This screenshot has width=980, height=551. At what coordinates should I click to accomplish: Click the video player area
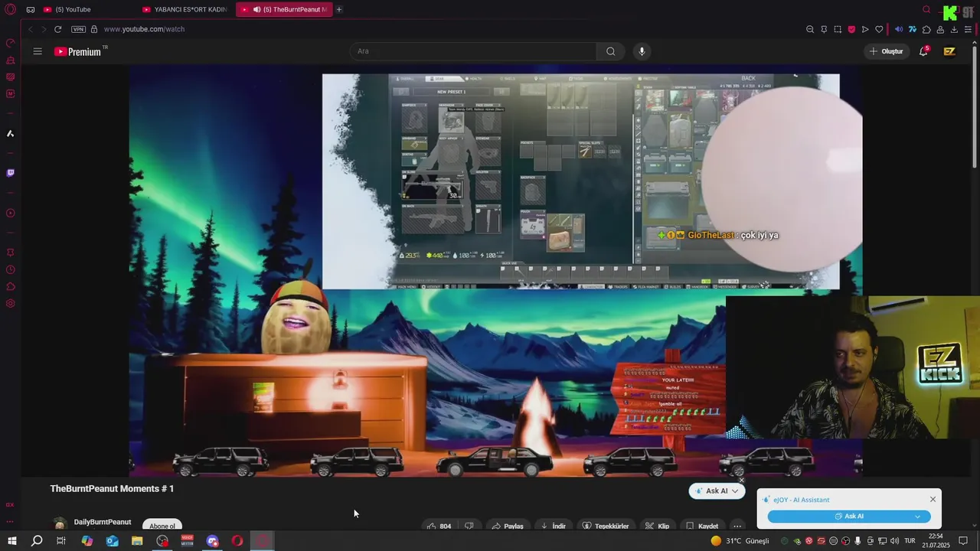coord(495,271)
